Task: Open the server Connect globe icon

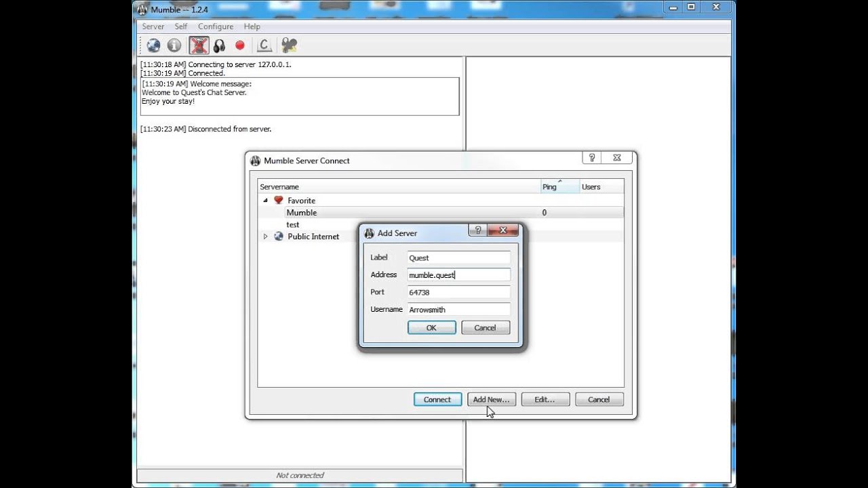Action: click(x=154, y=45)
